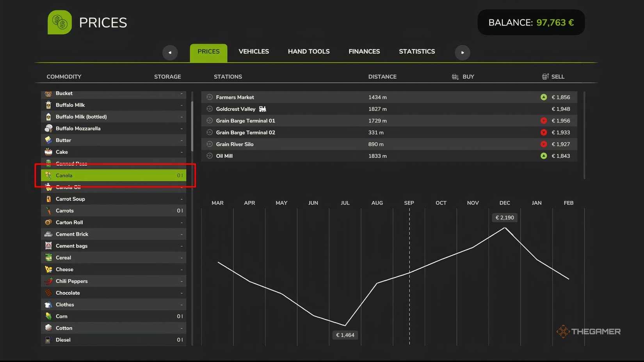Click the train icon beside Goldcrest Valley
The width and height of the screenshot is (644, 362).
click(x=263, y=109)
